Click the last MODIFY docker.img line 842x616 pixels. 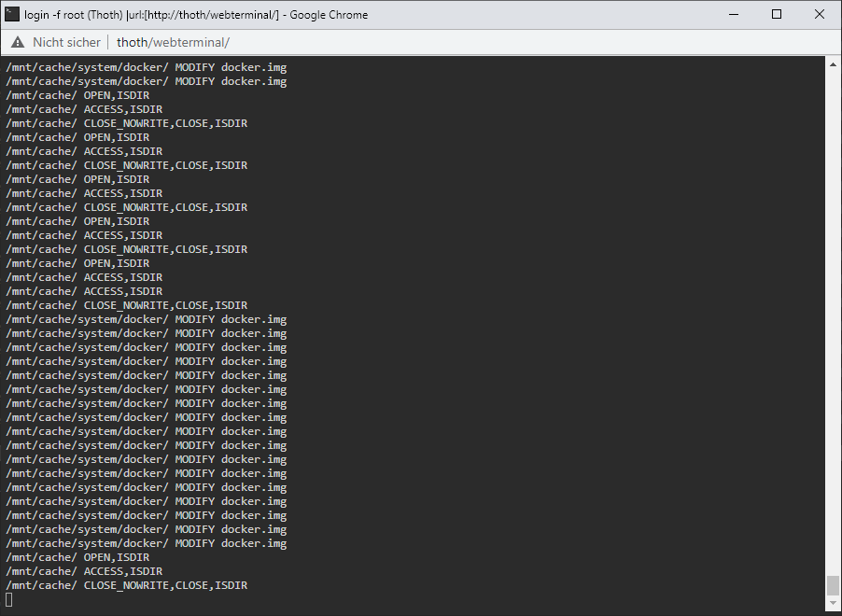(x=146, y=543)
